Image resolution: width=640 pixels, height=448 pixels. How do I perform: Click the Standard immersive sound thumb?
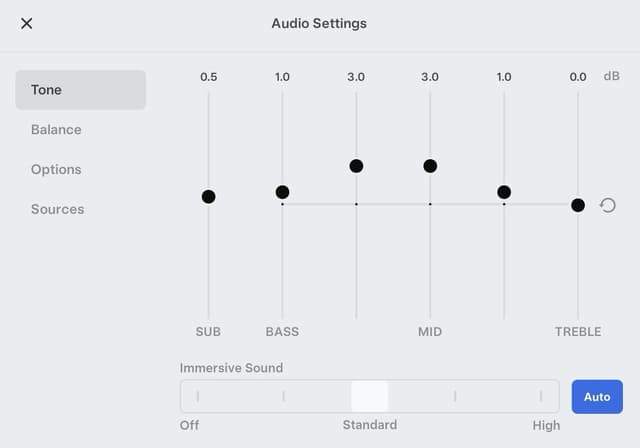369,397
